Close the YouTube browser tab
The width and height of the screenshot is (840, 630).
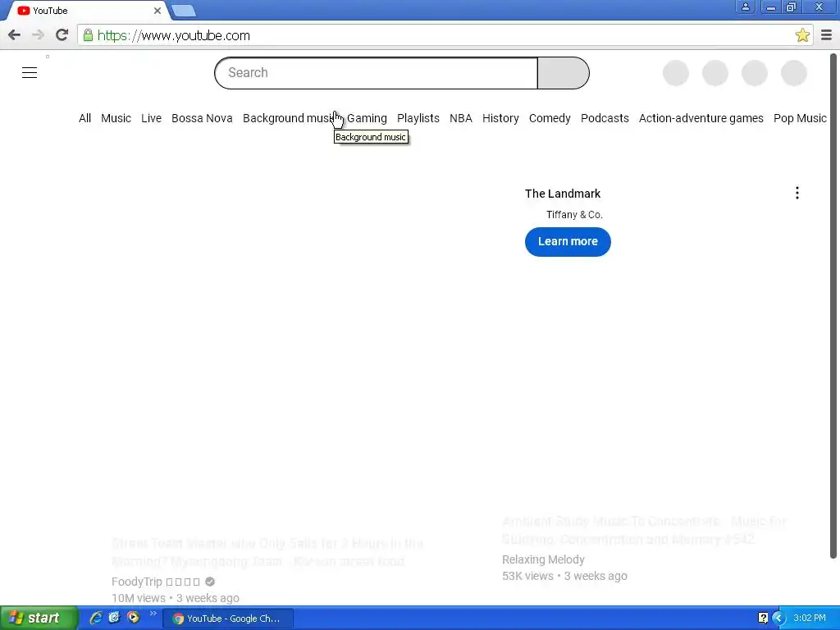[157, 11]
